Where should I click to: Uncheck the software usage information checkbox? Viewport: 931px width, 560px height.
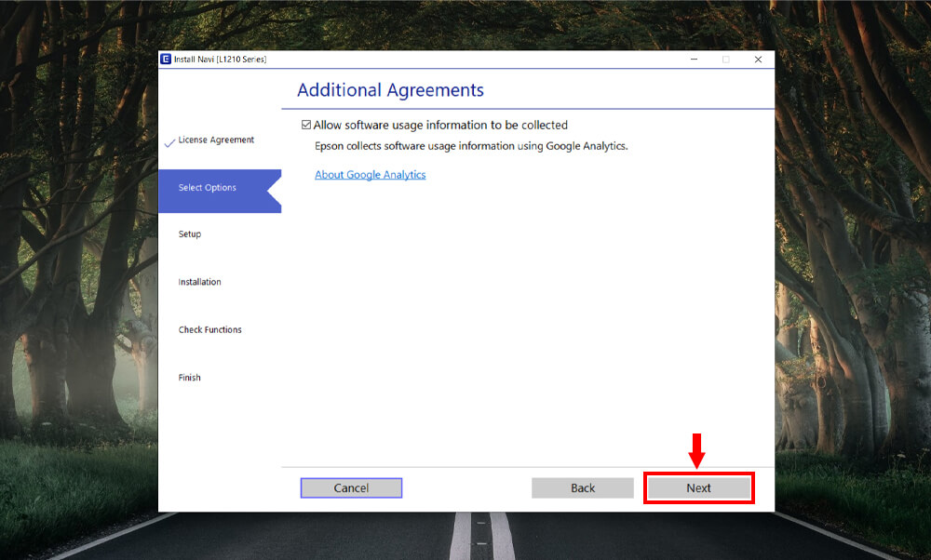[x=306, y=125]
